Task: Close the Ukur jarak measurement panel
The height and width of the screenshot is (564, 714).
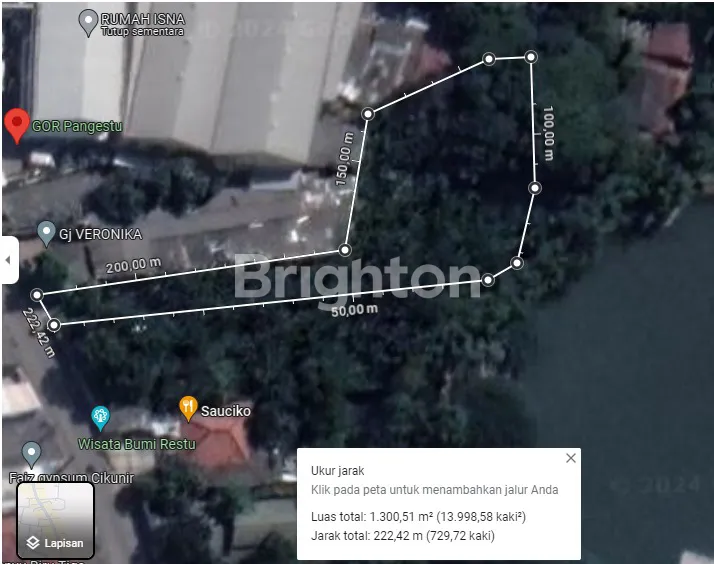Action: tap(571, 458)
